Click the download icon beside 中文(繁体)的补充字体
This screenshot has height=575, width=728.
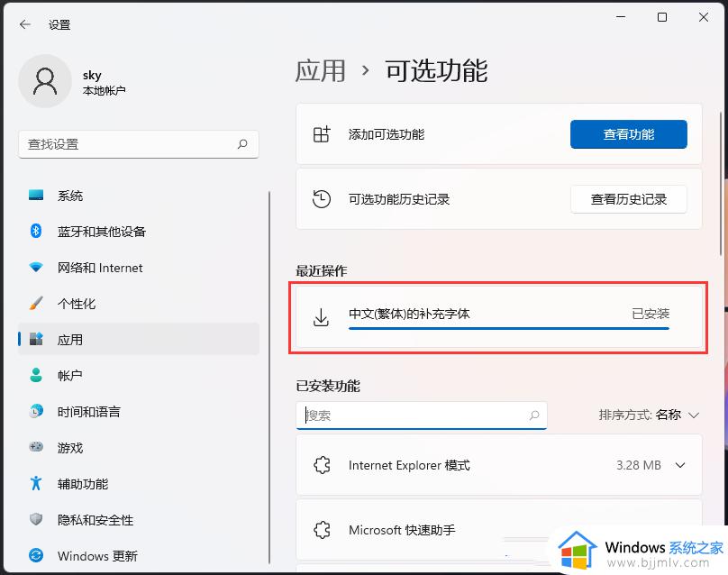[321, 317]
